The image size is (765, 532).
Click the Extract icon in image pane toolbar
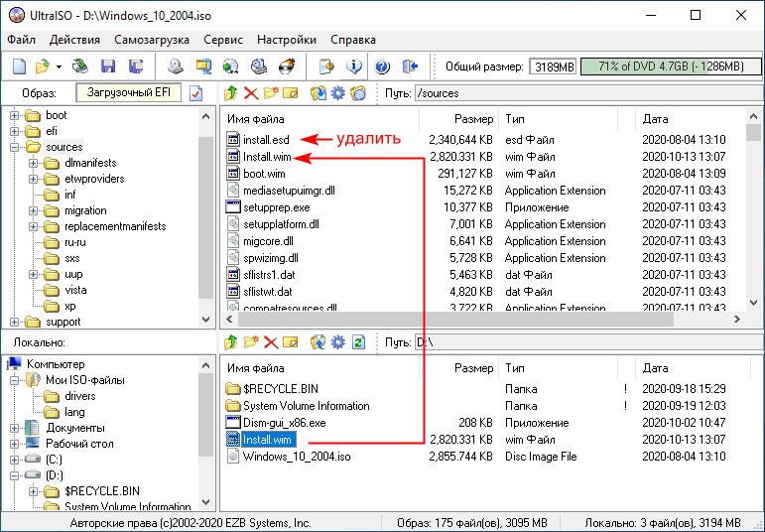pos(319,92)
